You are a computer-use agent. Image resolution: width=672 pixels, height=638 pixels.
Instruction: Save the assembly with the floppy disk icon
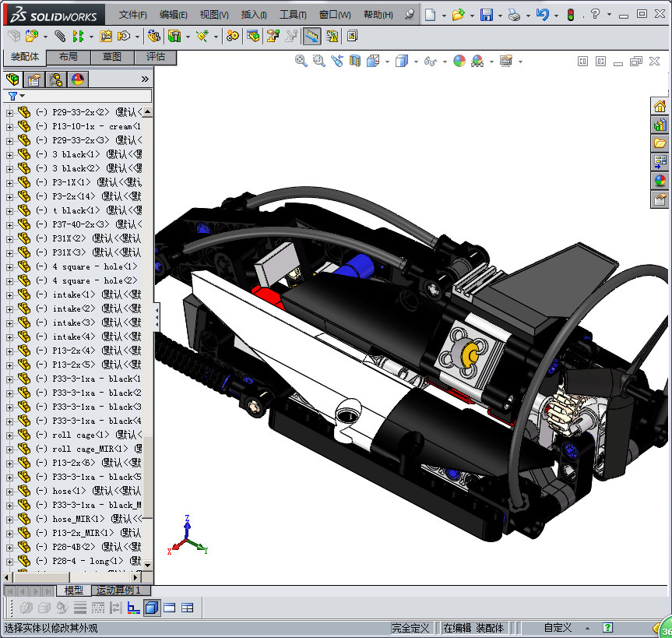(487, 15)
